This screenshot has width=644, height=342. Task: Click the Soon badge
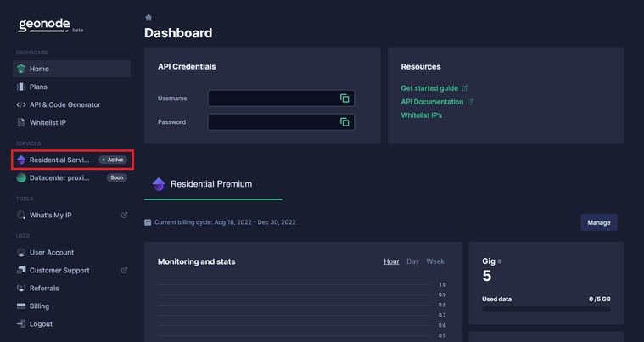[x=117, y=177]
